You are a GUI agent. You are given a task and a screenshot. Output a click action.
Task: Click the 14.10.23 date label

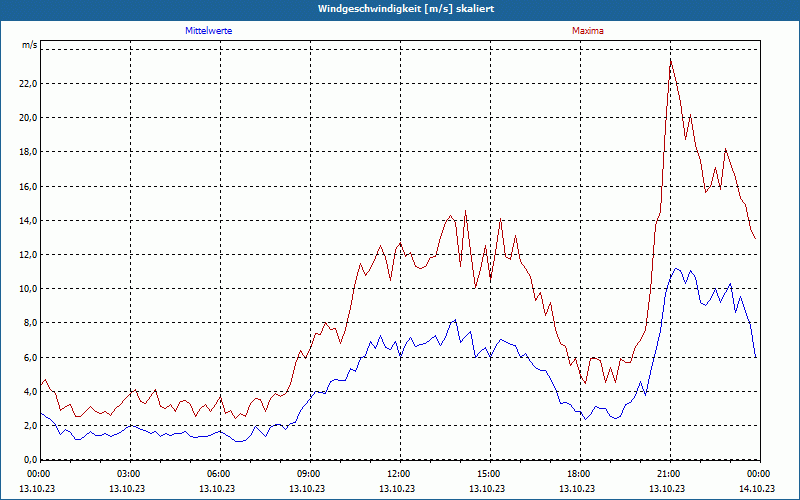(x=759, y=488)
